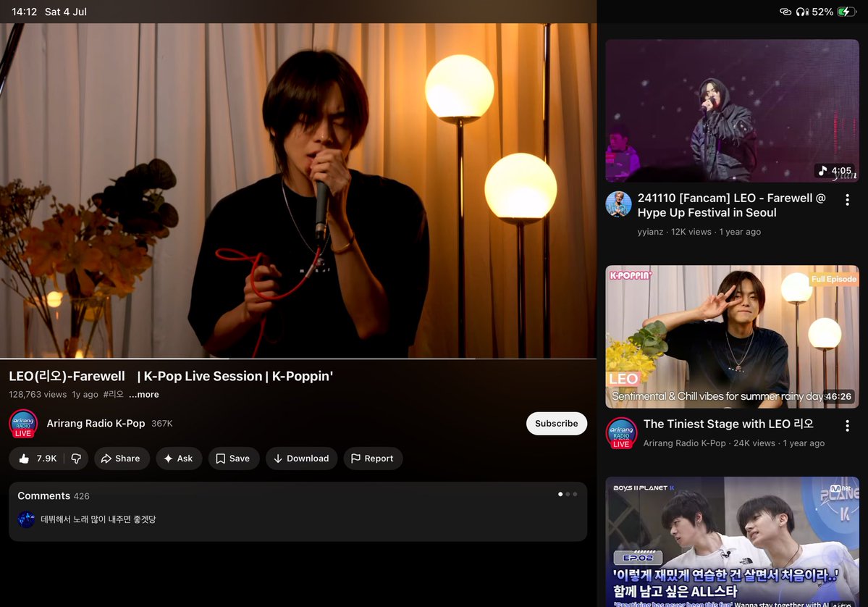Open the top commenter's avatar
The image size is (868, 607).
click(x=26, y=519)
